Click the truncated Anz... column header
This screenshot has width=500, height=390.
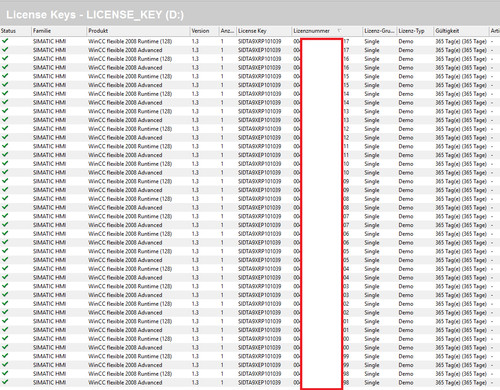coord(227,31)
